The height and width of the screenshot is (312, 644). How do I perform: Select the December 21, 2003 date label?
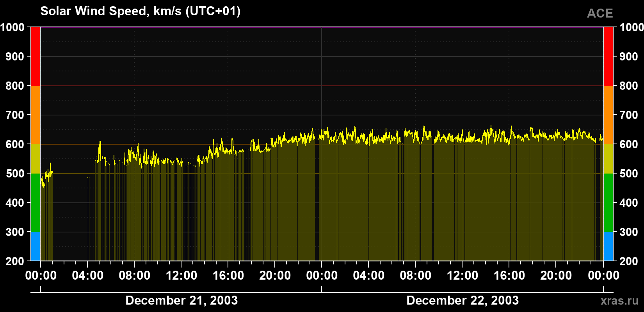pos(181,300)
